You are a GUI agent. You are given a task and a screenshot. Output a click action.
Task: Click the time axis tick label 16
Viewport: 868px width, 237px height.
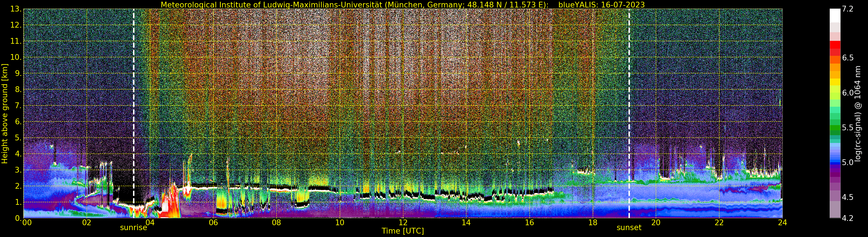pos(529,223)
